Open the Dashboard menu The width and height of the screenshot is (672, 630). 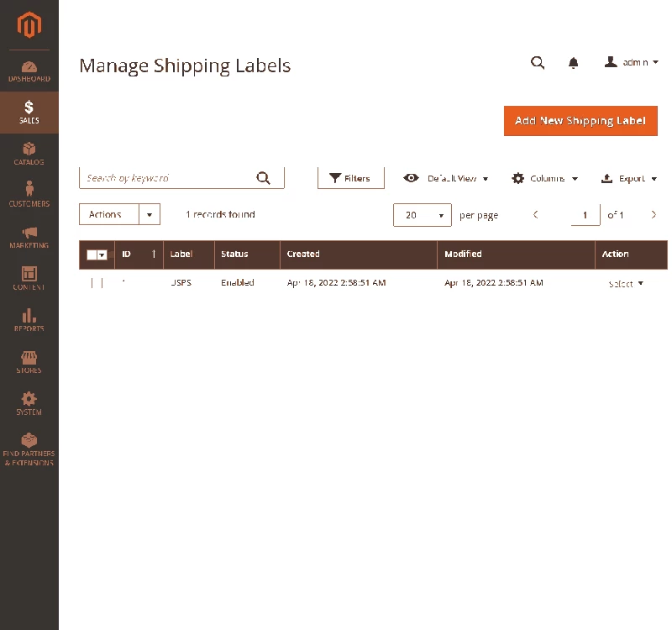point(29,71)
